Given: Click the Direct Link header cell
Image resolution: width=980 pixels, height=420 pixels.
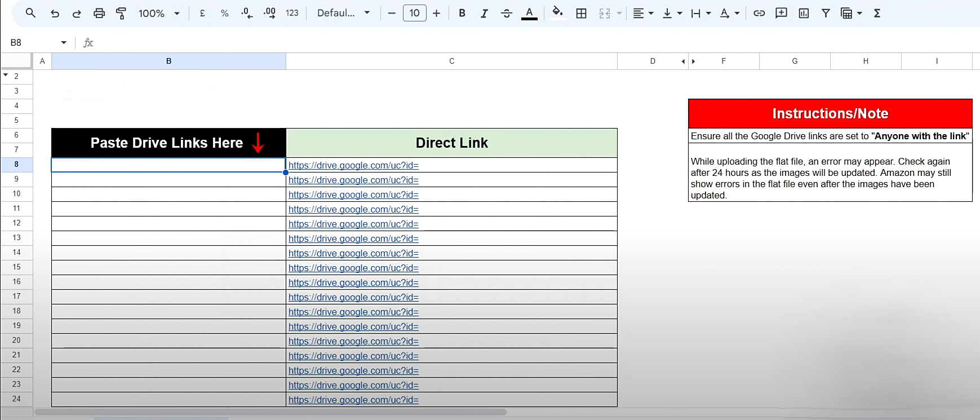Looking at the screenshot, I should tap(451, 143).
